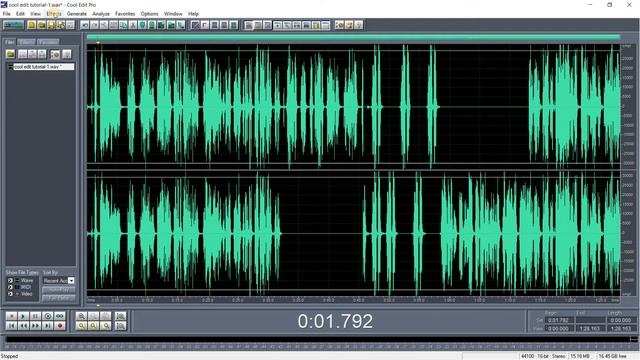Click the Zoom In horizontally icon
This screenshot has width=640, height=360.
click(x=81, y=316)
